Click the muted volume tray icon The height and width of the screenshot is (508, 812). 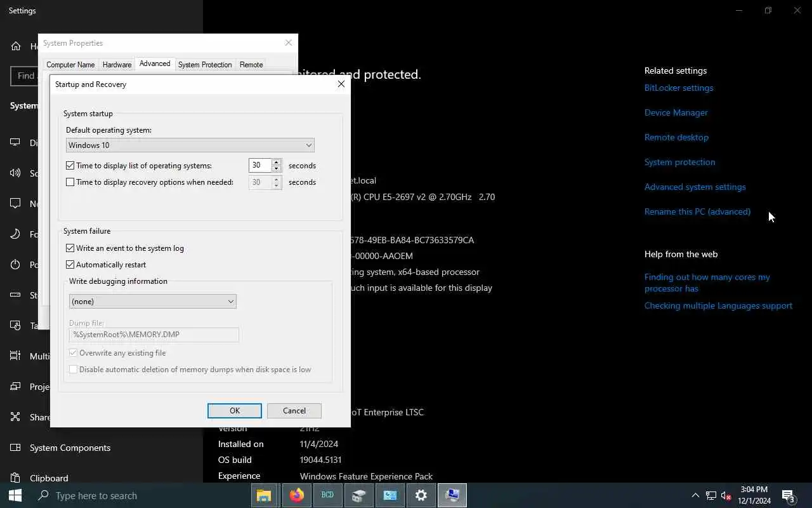pos(726,496)
